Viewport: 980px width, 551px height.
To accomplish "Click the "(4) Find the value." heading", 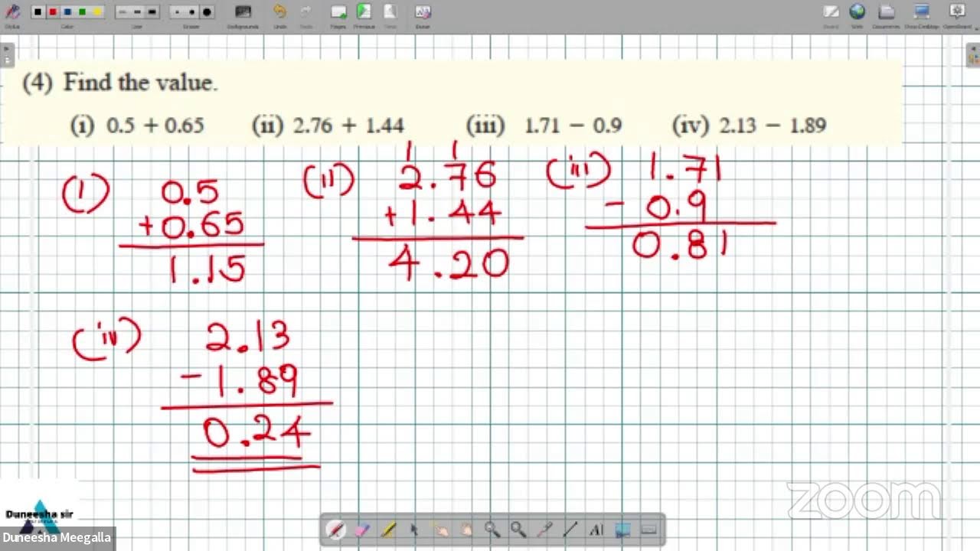I will (120, 83).
